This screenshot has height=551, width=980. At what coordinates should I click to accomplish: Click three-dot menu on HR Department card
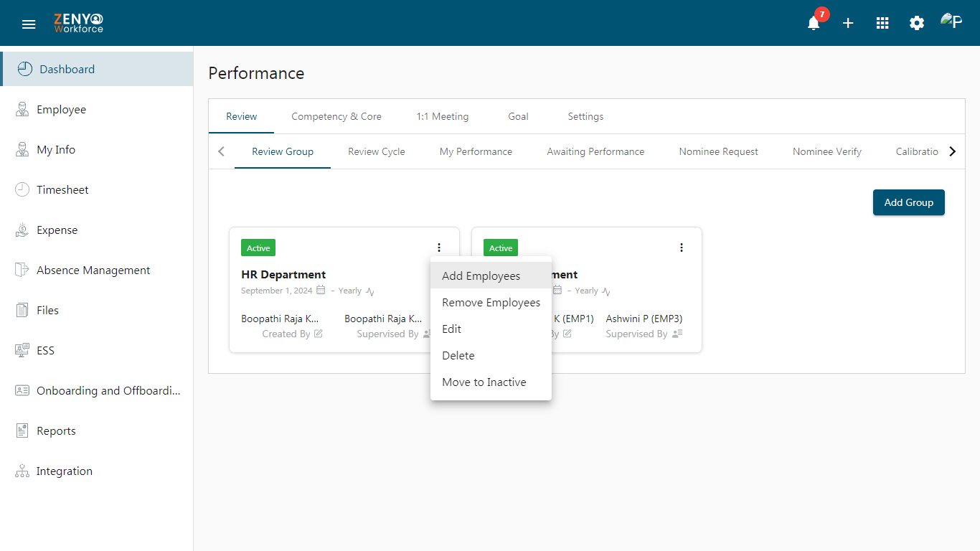click(439, 248)
